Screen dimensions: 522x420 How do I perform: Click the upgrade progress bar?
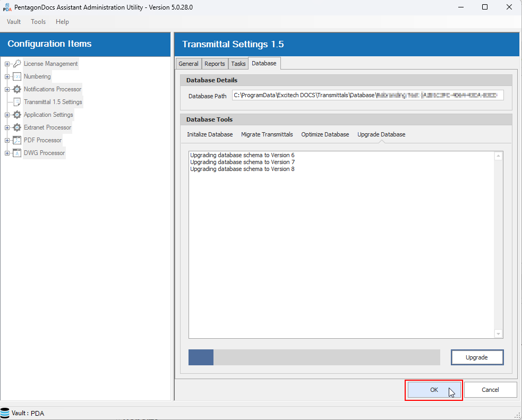[314, 357]
